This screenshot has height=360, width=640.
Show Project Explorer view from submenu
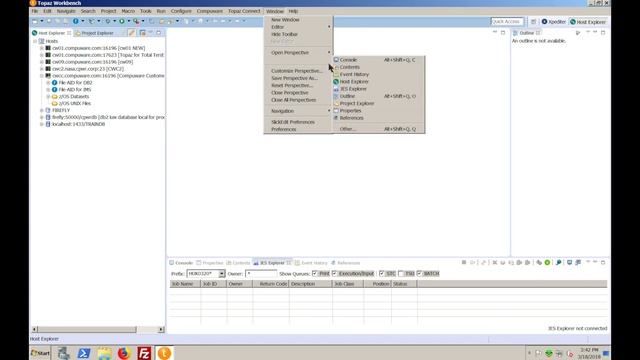(357, 104)
